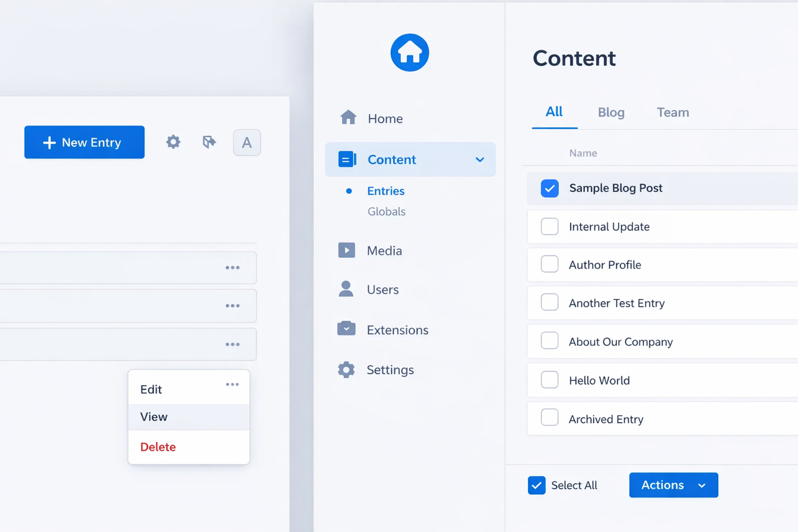Viewport: 798px width, 532px height.
Task: Click the 'A' avatar button
Action: tap(247, 142)
